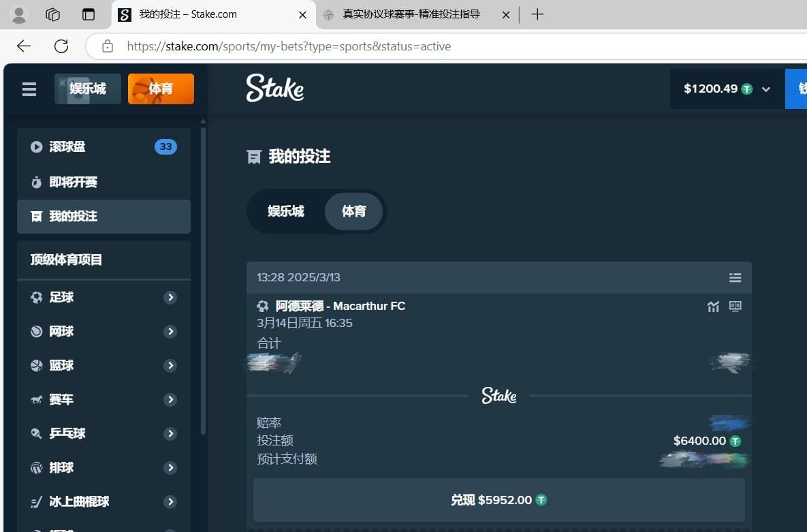Click the basketball icon beside 篮球
This screenshot has width=807, height=532.
point(37,365)
